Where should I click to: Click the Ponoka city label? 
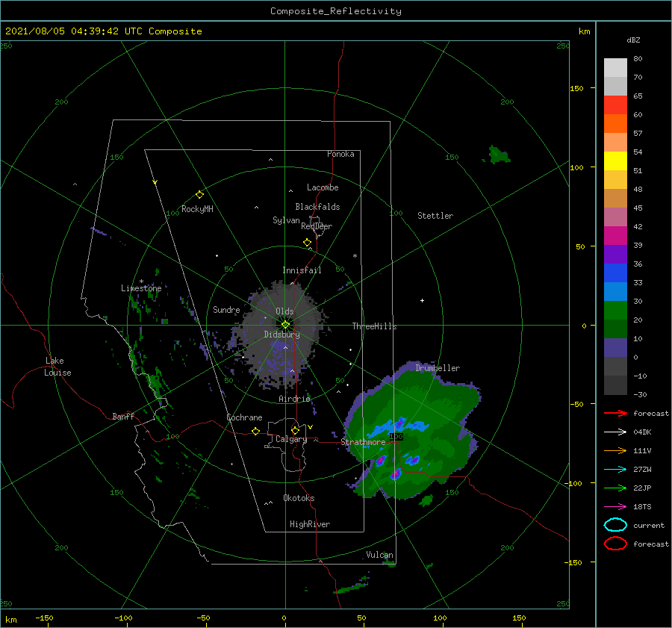click(340, 154)
